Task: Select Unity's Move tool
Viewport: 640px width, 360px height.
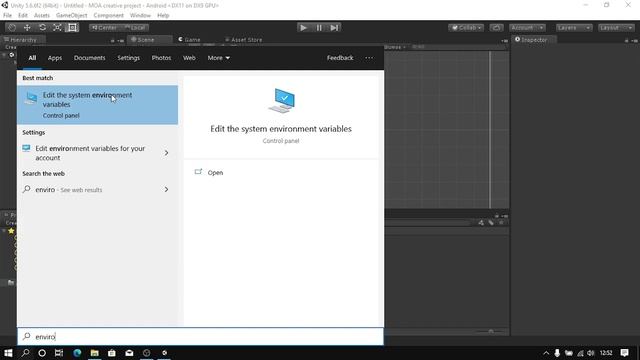Action: [x=27, y=27]
